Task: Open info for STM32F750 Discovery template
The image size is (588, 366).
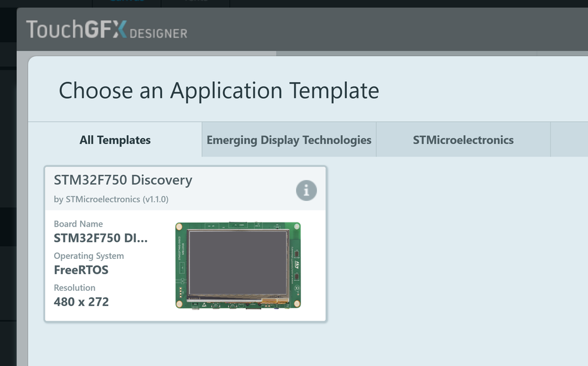Action: (x=307, y=191)
